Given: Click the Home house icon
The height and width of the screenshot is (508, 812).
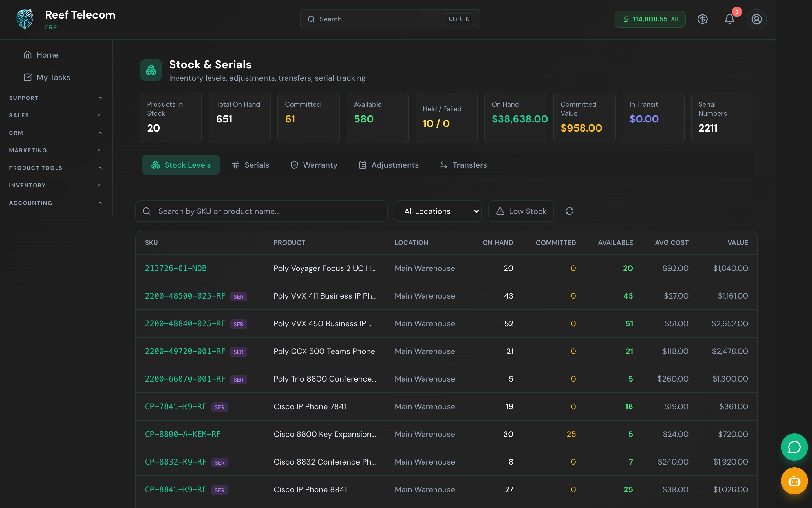Looking at the screenshot, I should click(x=28, y=55).
